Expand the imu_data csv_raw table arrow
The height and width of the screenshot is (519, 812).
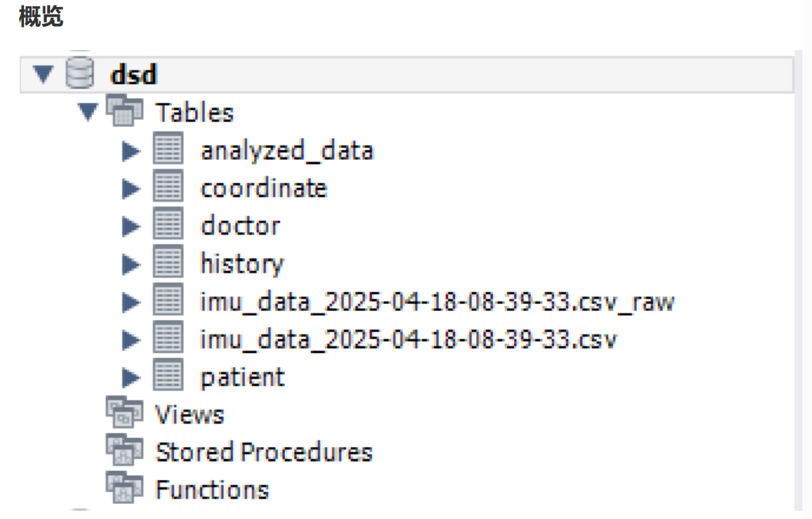coord(131,301)
